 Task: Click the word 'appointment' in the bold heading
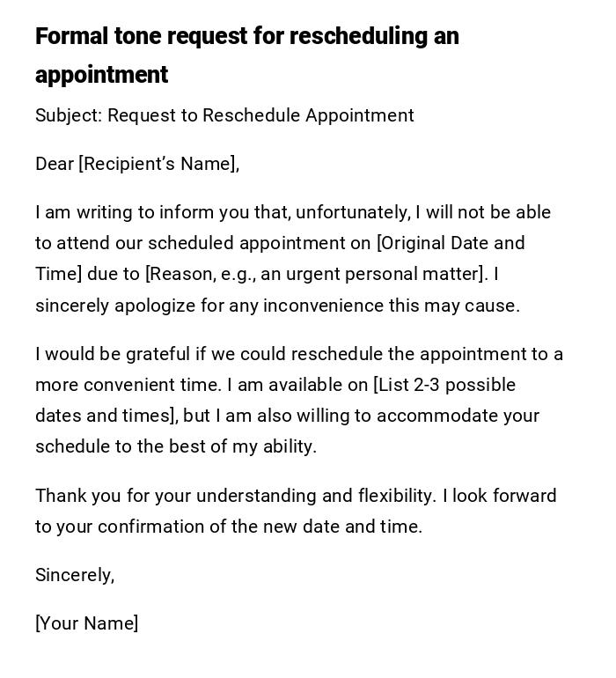pos(101,75)
